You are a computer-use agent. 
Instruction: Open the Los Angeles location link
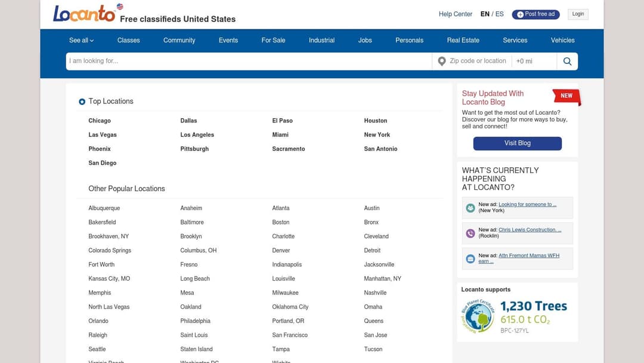pyautogui.click(x=197, y=135)
